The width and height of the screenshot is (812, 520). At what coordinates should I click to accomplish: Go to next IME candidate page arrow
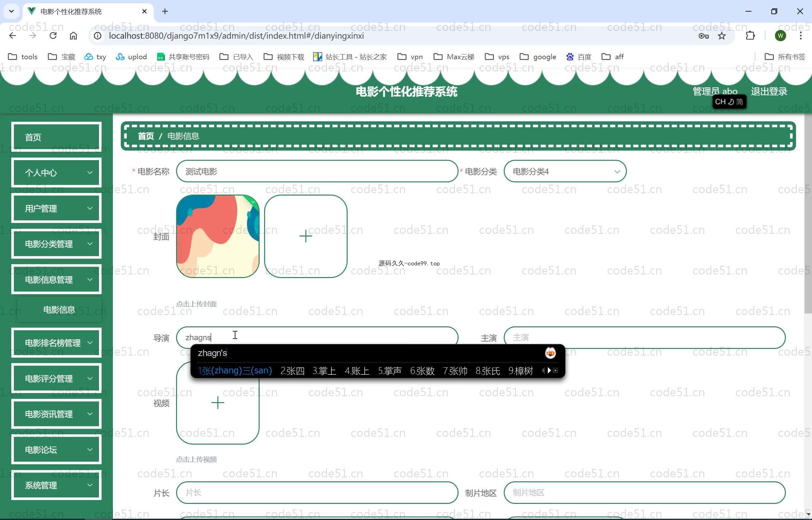[x=549, y=371]
